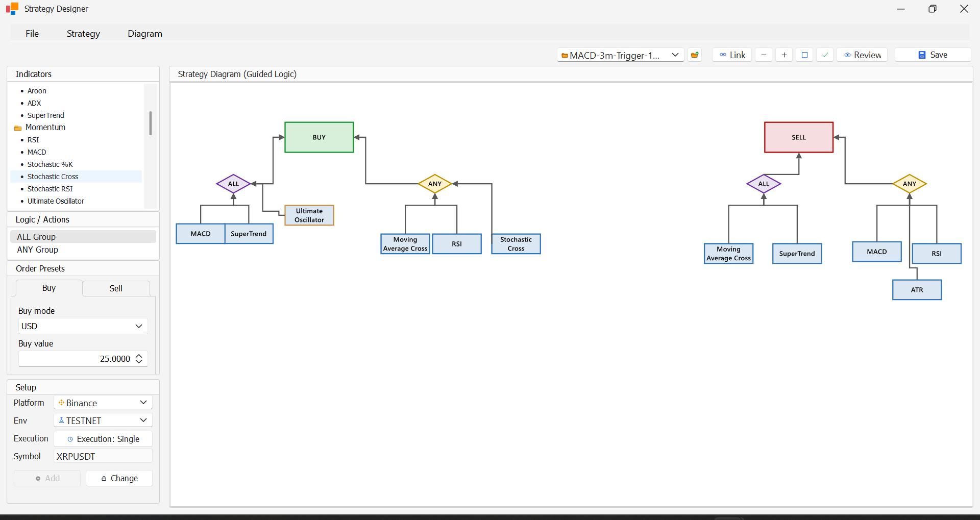Screen dimensions: 980x520
Task: Save the strategy with Save button
Action: coord(933,55)
